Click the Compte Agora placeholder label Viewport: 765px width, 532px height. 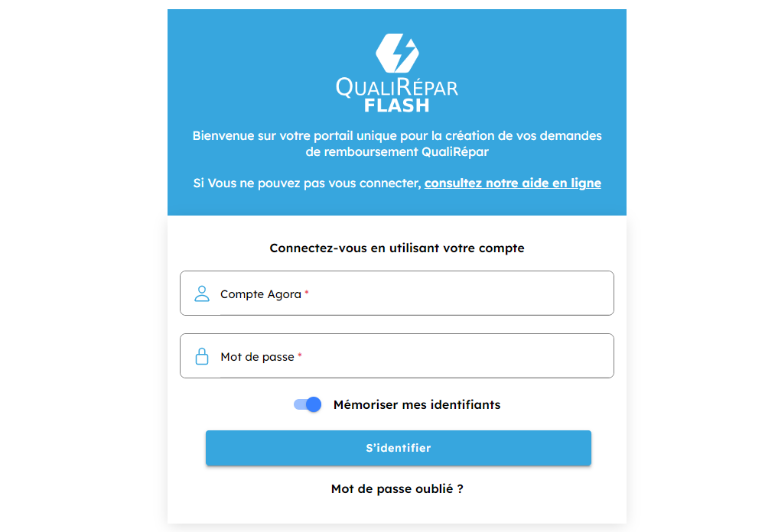(261, 294)
